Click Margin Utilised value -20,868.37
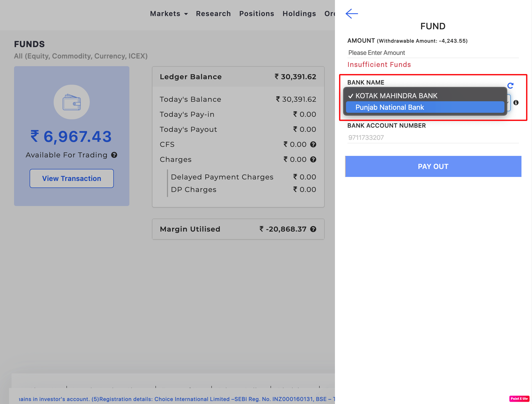532x404 pixels. [x=283, y=229]
